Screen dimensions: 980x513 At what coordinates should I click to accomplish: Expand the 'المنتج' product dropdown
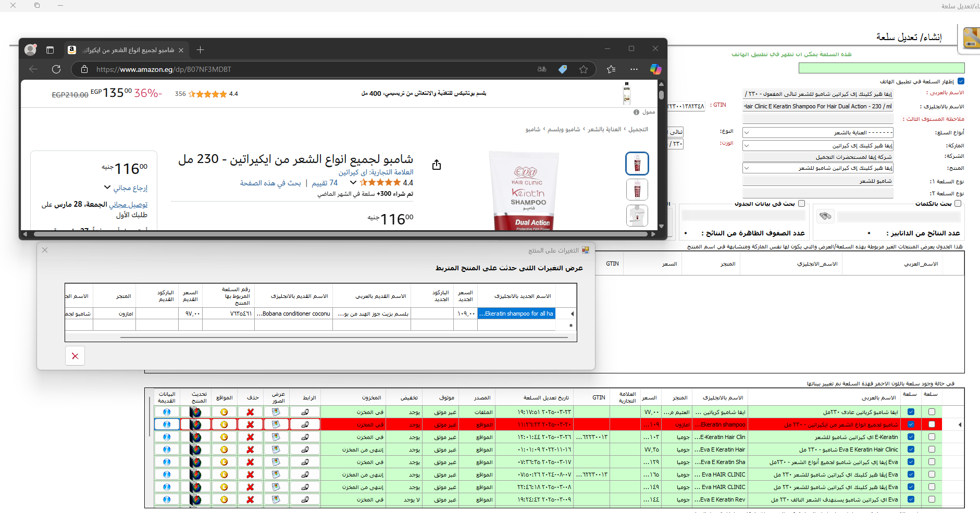pyautogui.click(x=747, y=168)
